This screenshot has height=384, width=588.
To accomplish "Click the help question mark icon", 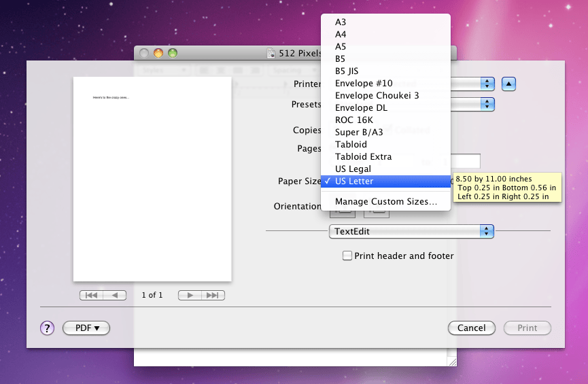I will (x=48, y=328).
